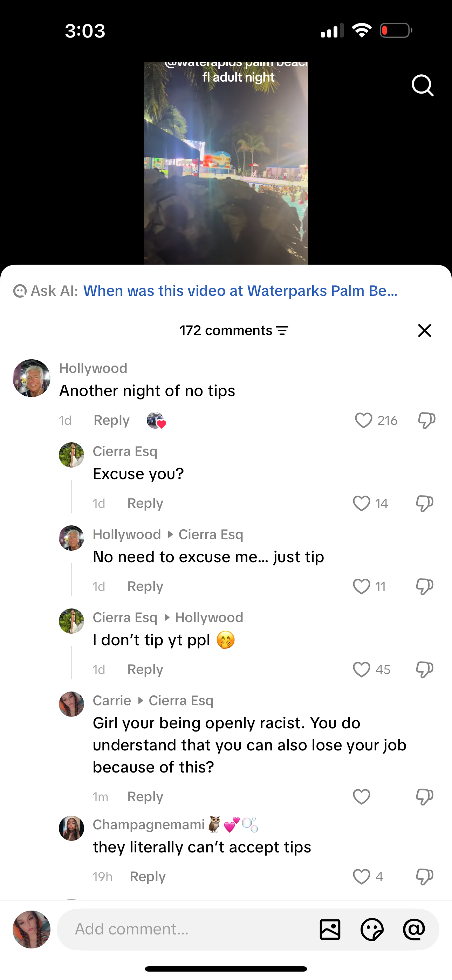
Task: Like the 'I don't tip yt ppl' comment
Action: tap(362, 669)
